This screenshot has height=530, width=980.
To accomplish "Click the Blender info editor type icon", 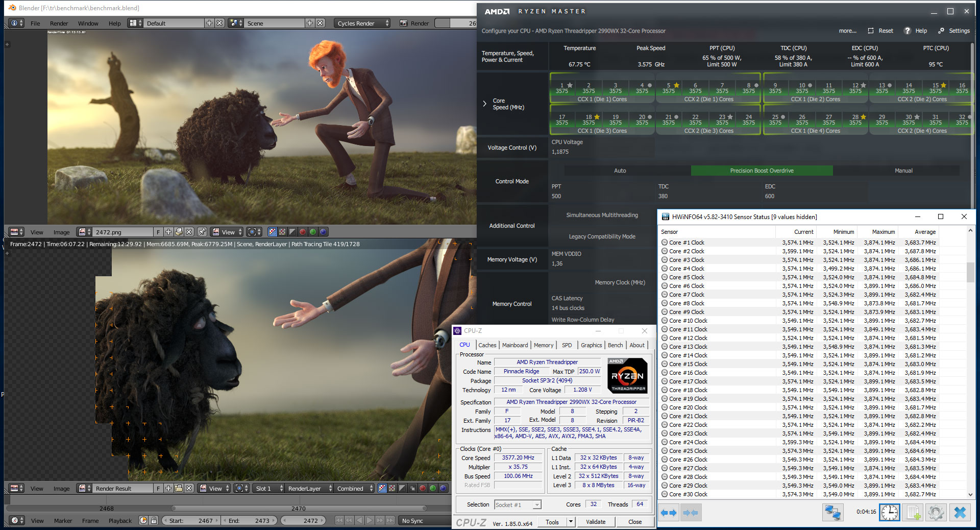I will pos(17,23).
